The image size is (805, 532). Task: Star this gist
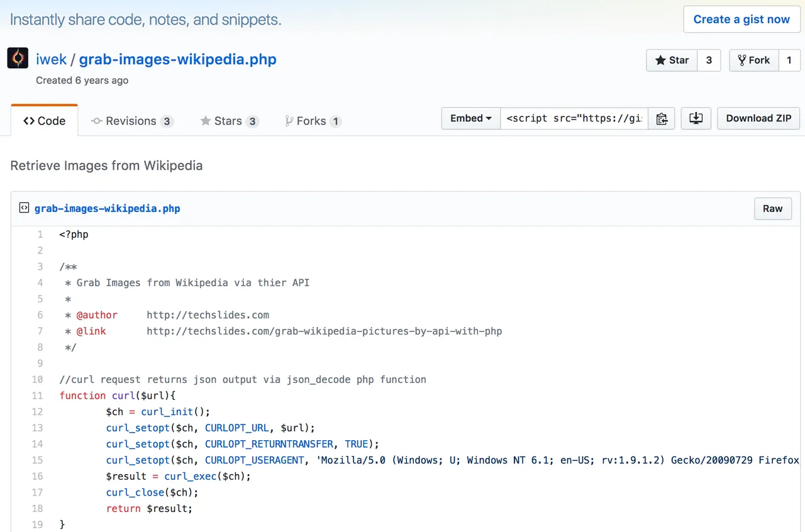click(x=672, y=60)
